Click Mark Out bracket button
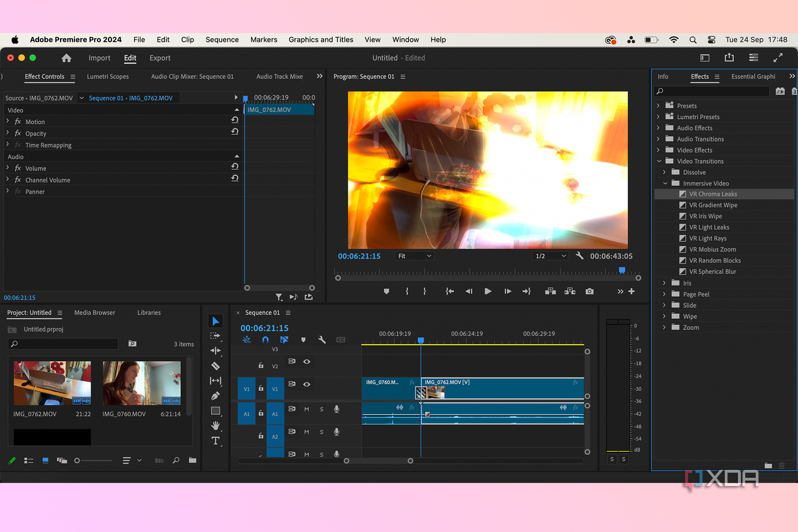Viewport: 798px width, 532px height. tap(425, 291)
